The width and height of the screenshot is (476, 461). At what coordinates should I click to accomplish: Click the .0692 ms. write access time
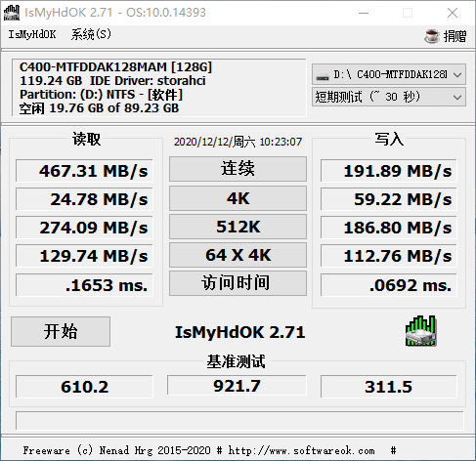pyautogui.click(x=389, y=285)
